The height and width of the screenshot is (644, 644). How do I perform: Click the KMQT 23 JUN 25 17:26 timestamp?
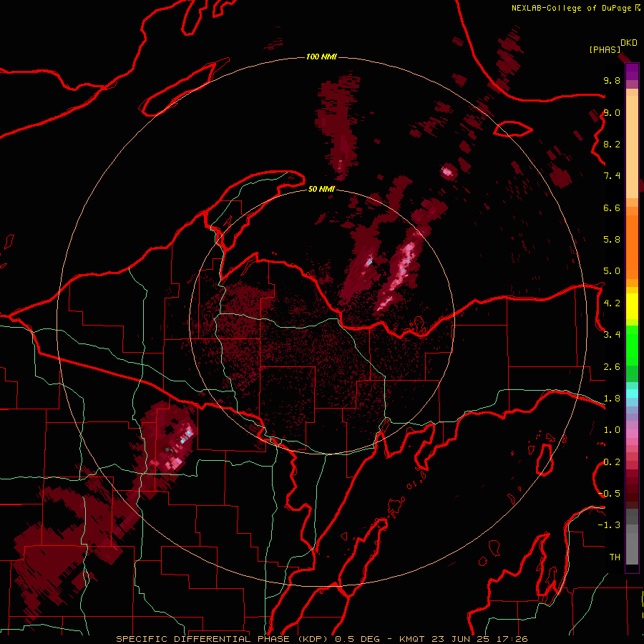pos(464,639)
